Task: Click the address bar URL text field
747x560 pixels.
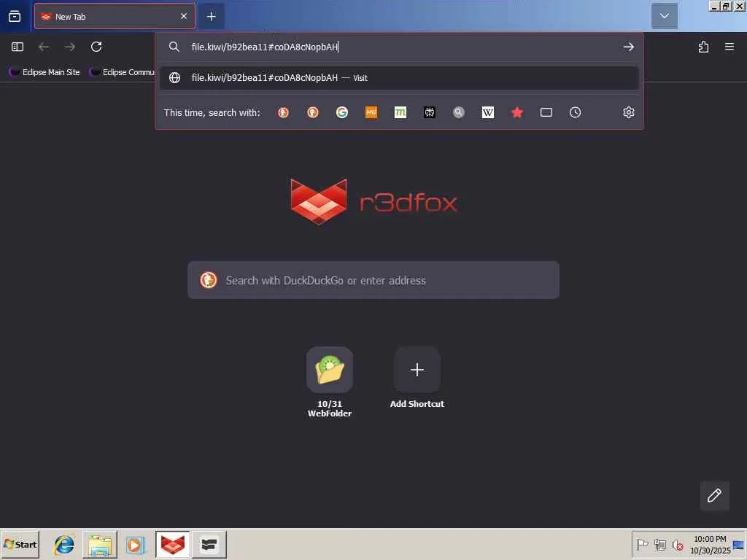Action: (x=400, y=47)
